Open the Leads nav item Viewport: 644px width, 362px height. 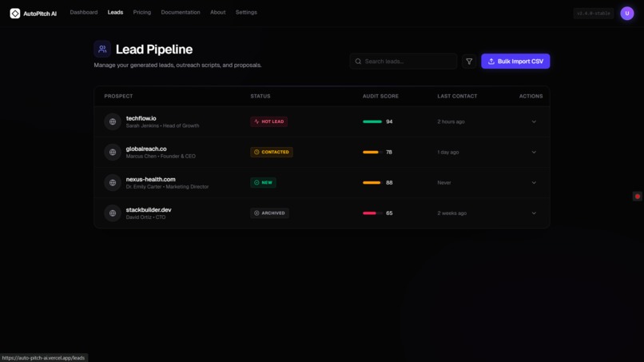point(115,12)
